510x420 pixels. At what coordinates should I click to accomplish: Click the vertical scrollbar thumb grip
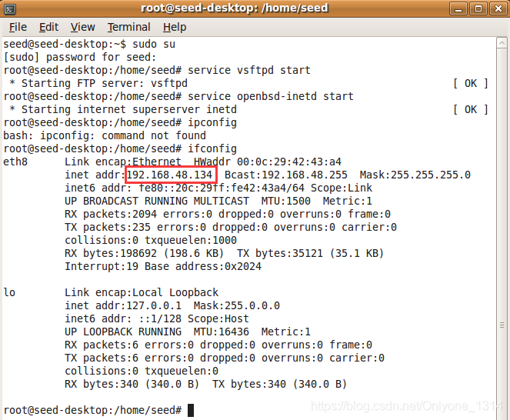click(x=502, y=325)
